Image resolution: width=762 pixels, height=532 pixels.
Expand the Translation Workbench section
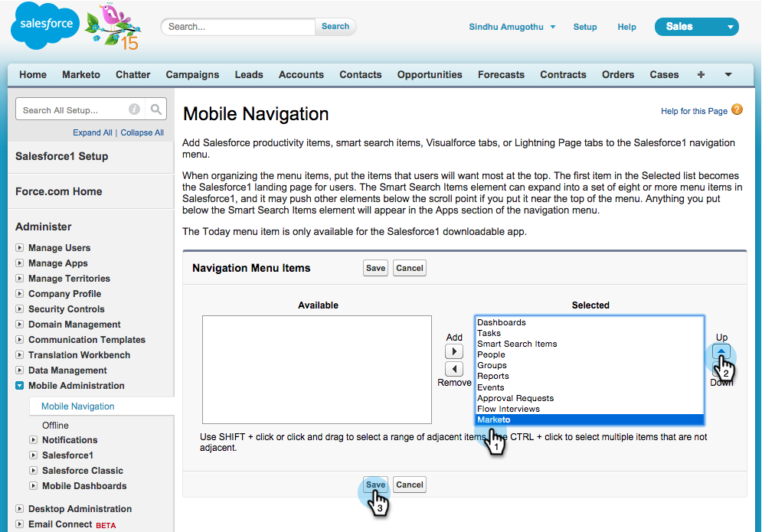pos(19,354)
